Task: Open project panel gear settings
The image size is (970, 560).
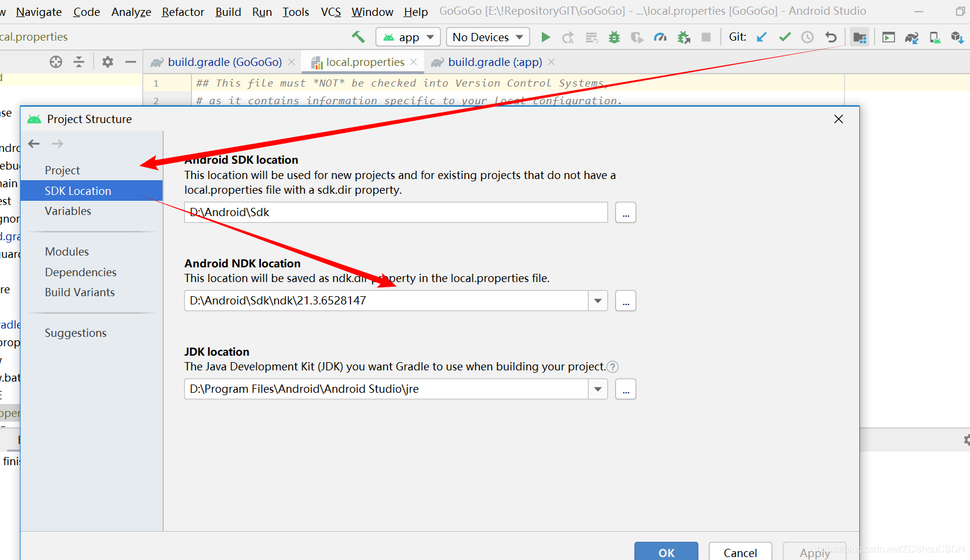Action: click(x=108, y=62)
